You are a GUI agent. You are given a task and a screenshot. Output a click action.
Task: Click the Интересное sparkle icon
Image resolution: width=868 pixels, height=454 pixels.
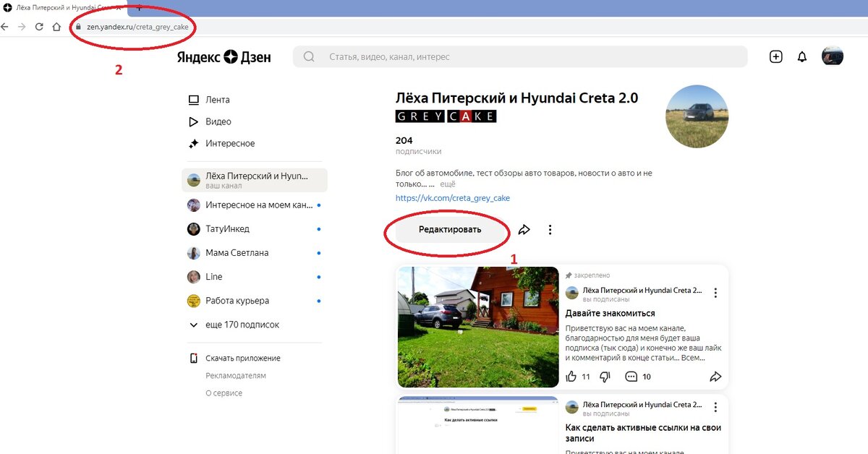[x=193, y=143]
